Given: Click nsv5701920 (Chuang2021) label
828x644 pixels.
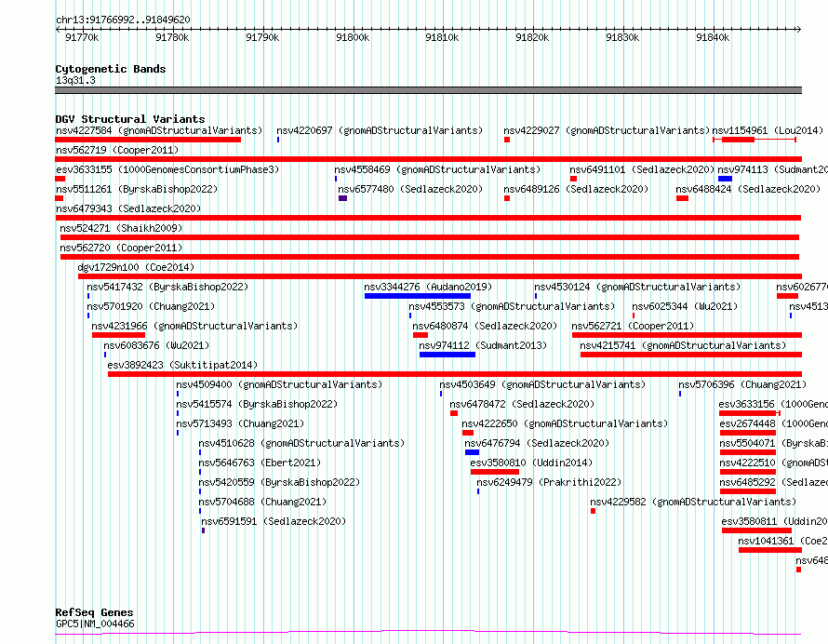Looking at the screenshot, I should (151, 306).
